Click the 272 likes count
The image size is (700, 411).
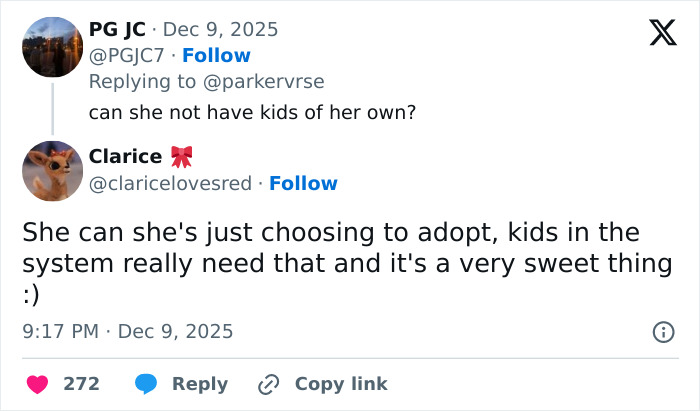81,384
